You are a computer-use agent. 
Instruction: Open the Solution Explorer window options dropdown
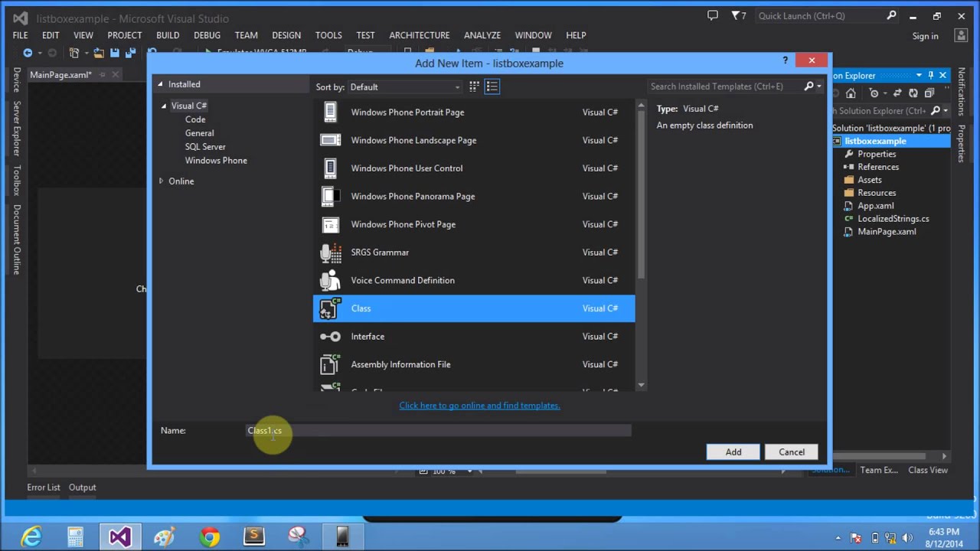tap(919, 75)
